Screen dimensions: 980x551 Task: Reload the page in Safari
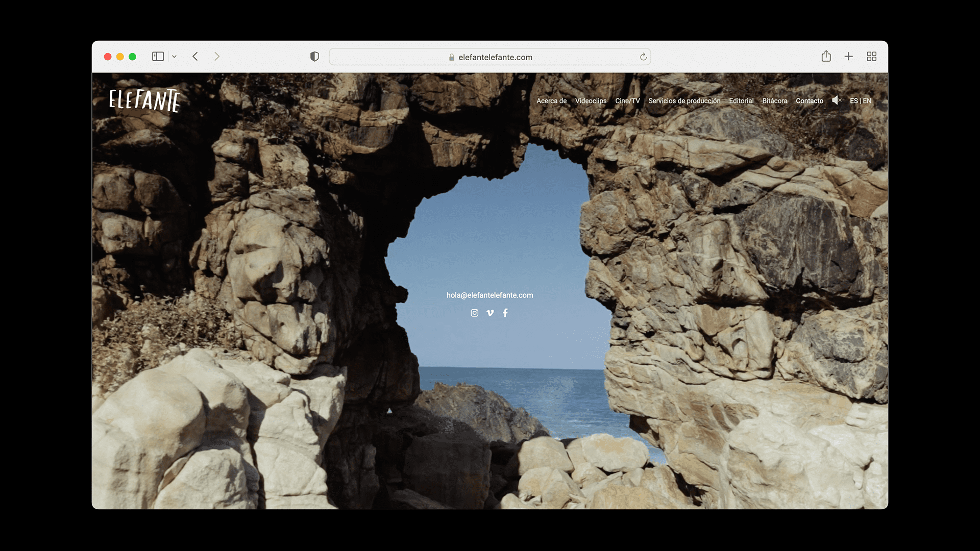point(643,57)
